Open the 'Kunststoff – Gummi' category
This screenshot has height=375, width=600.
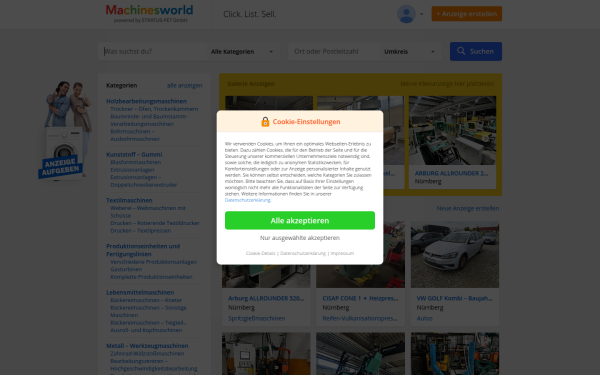[134, 154]
